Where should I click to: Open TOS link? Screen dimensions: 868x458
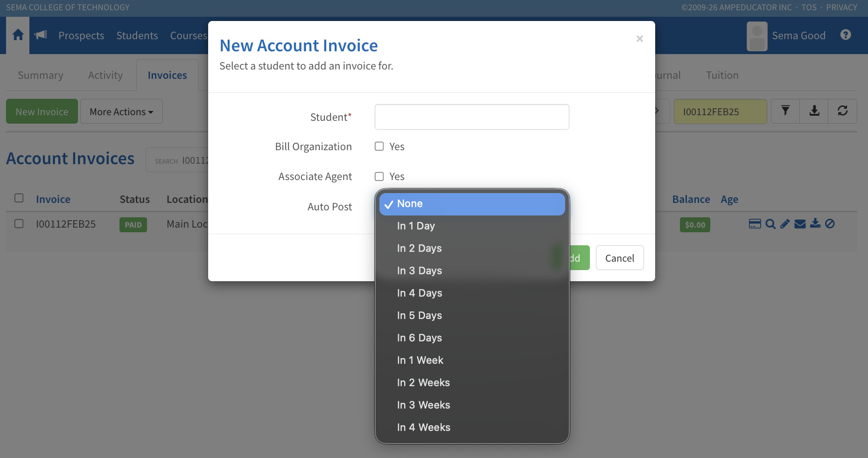pyautogui.click(x=809, y=7)
